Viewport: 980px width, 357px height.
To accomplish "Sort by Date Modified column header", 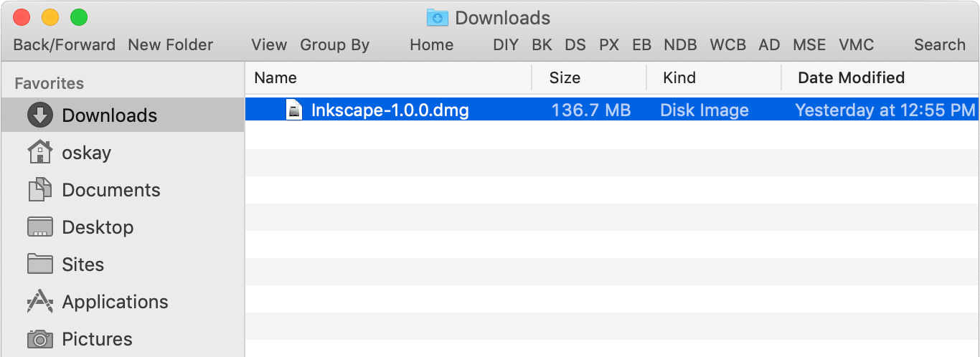I will tap(851, 77).
